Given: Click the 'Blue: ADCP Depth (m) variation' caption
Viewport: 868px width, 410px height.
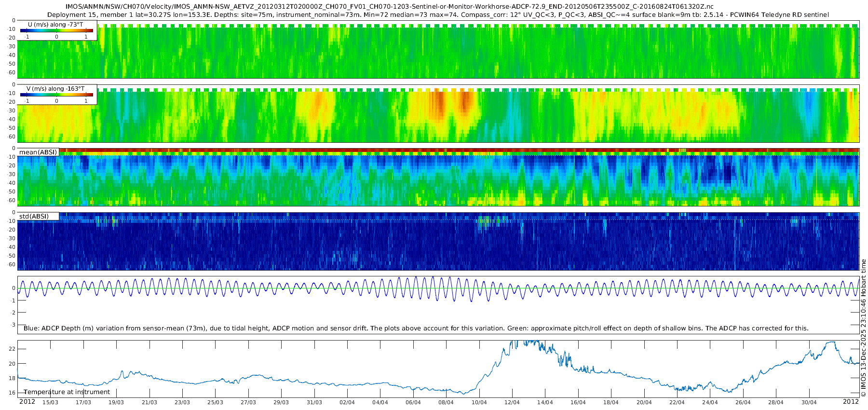Looking at the screenshot, I should tap(416, 328).
